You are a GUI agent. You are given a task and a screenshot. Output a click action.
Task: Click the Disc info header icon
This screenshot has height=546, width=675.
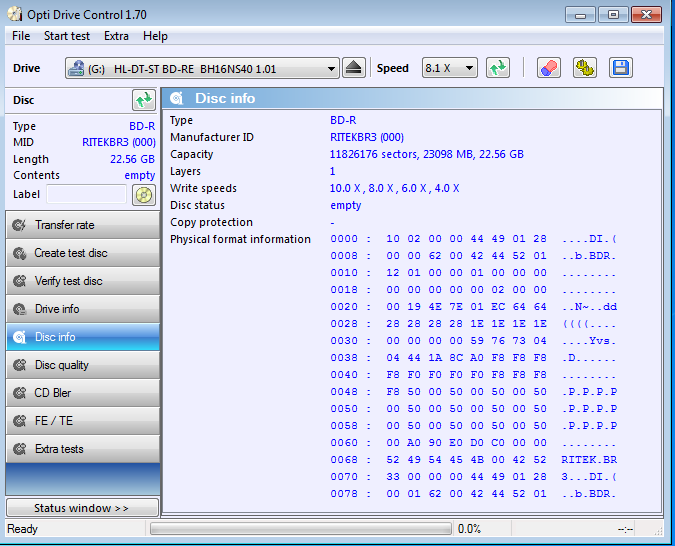click(176, 98)
